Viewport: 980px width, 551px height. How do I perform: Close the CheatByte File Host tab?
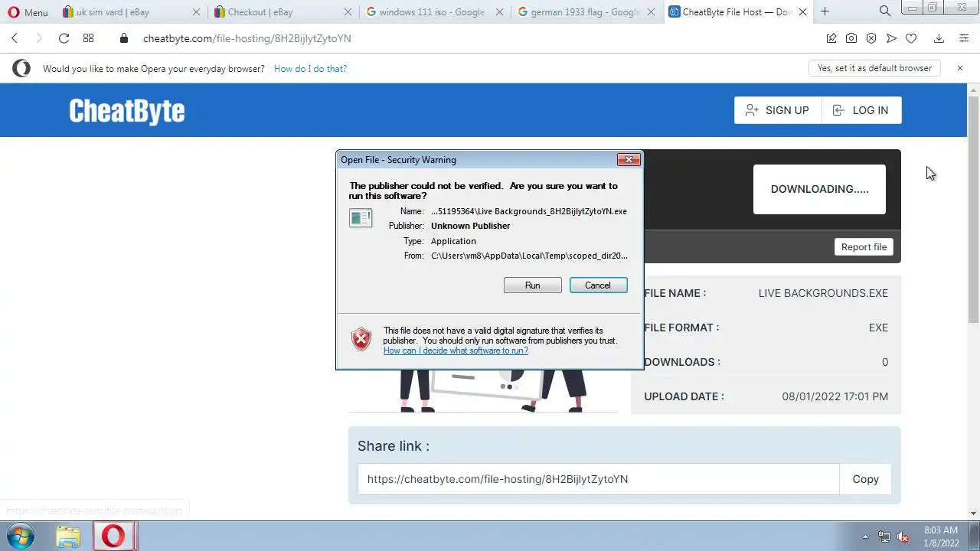[x=803, y=12]
